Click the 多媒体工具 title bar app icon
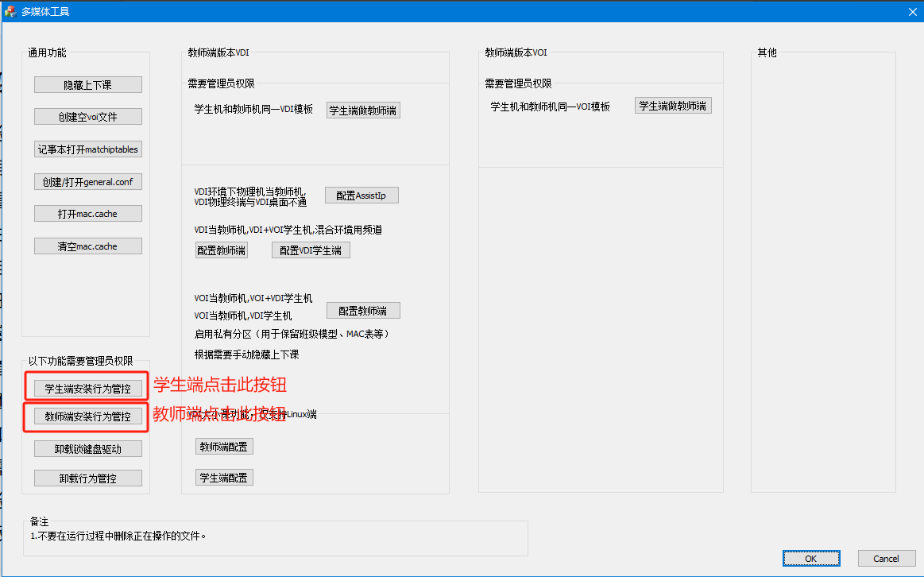924x577 pixels. 10,11
